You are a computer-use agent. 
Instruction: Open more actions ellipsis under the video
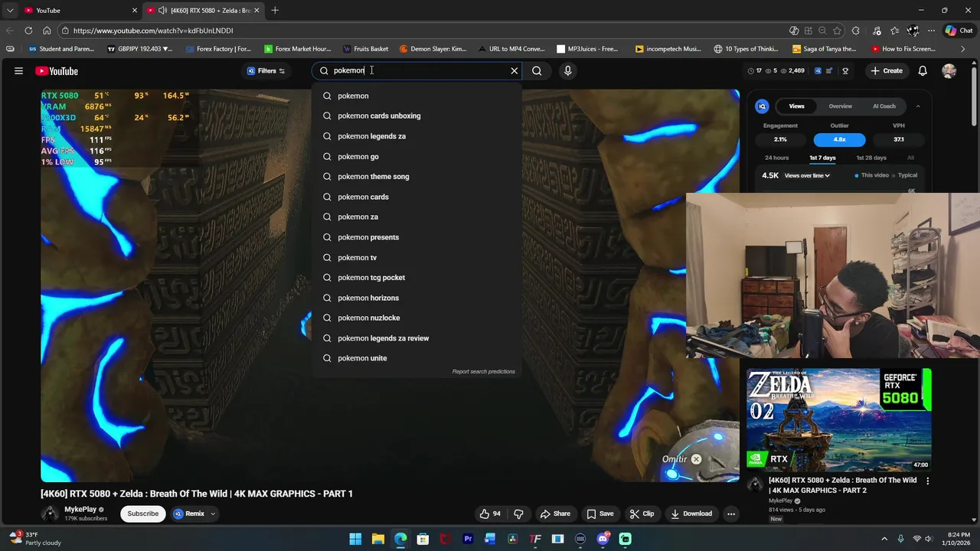pos(731,514)
